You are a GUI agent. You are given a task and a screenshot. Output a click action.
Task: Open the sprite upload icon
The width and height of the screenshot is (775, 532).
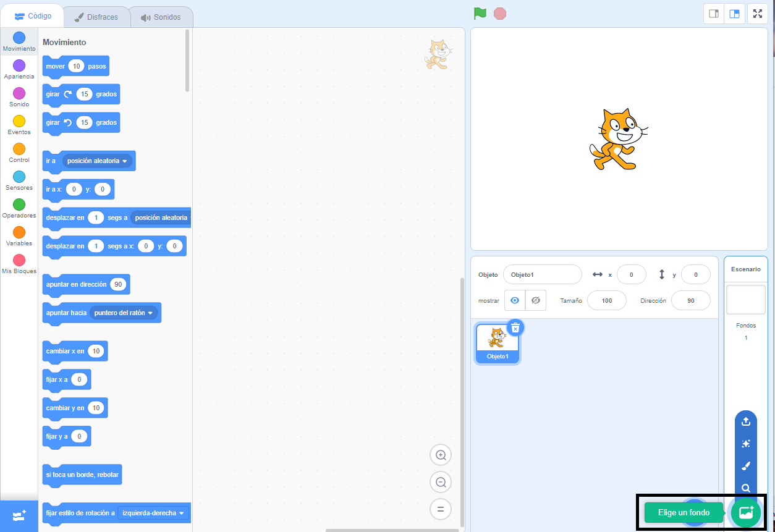tap(745, 421)
